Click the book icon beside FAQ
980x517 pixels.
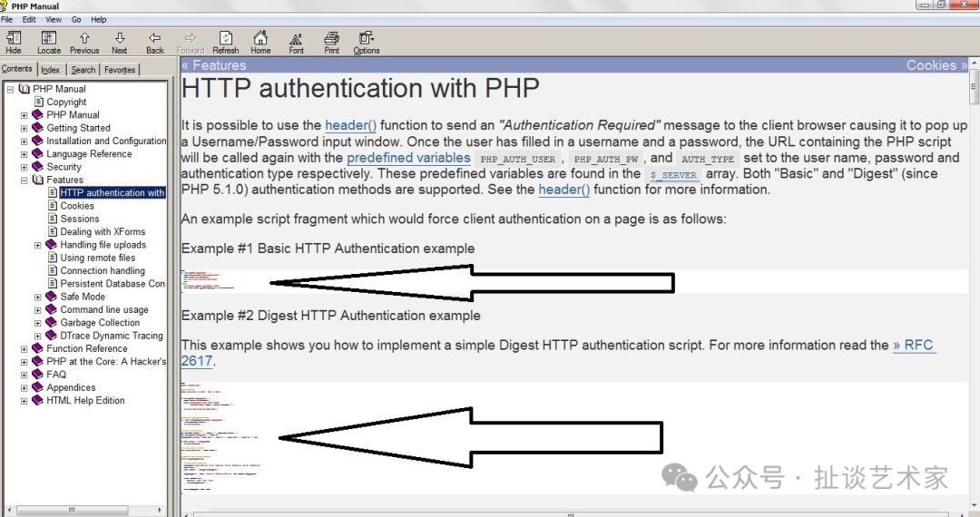coord(37,374)
